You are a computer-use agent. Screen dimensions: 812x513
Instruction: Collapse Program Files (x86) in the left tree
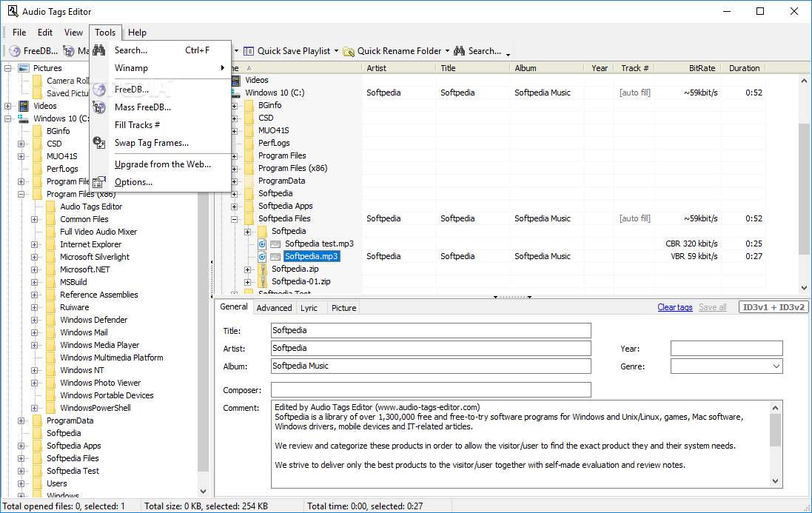click(21, 194)
